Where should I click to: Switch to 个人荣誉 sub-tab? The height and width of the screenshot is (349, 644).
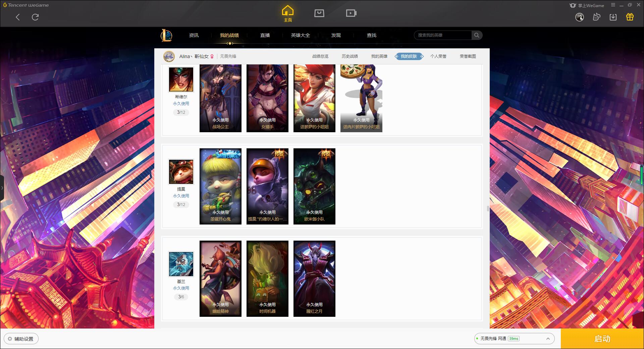[x=438, y=56]
